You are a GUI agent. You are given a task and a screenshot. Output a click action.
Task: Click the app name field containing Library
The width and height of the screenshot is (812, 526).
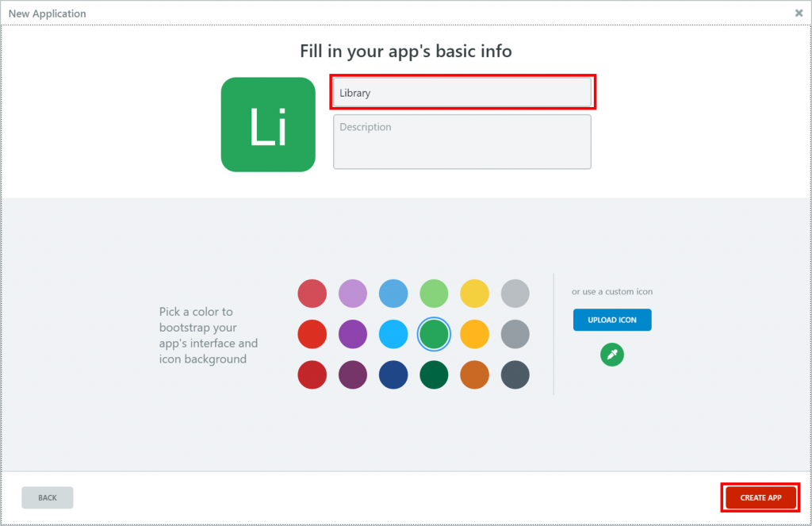tap(462, 92)
